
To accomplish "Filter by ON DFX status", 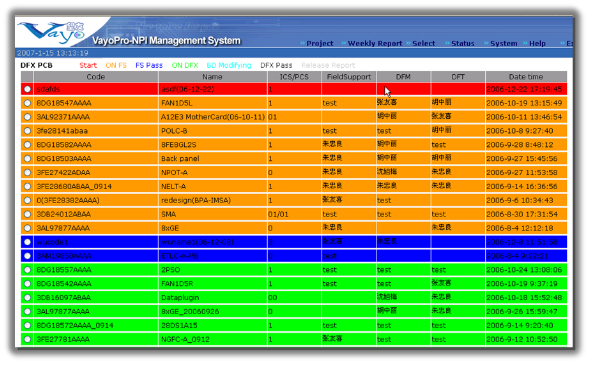I will coord(185,65).
